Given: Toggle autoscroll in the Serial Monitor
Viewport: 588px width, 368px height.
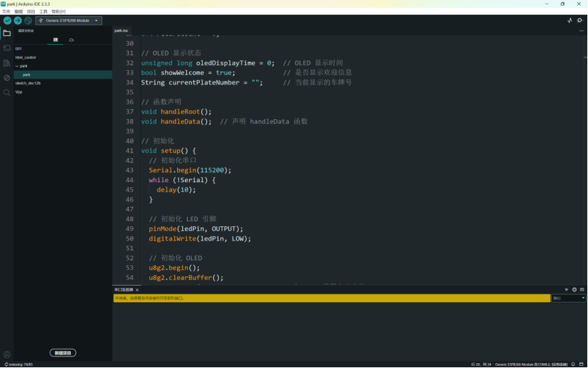Looking at the screenshot, I should 566,289.
